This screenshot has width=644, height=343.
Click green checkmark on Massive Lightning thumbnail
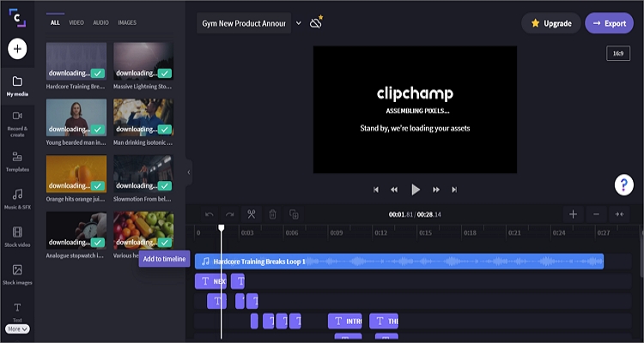[x=165, y=73]
